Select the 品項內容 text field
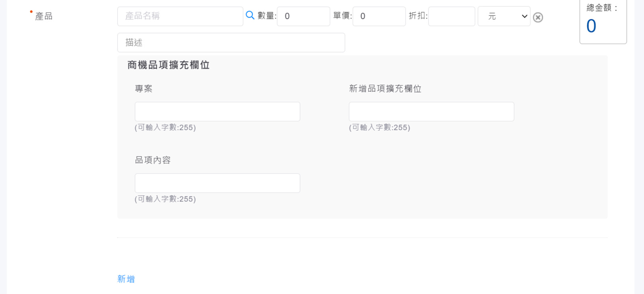The width and height of the screenshot is (644, 294). tap(217, 183)
